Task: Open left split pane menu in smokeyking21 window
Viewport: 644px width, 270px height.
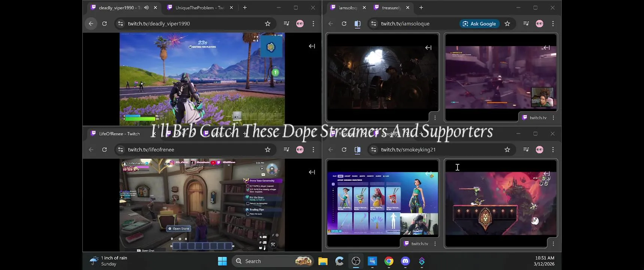Action: coord(435,244)
